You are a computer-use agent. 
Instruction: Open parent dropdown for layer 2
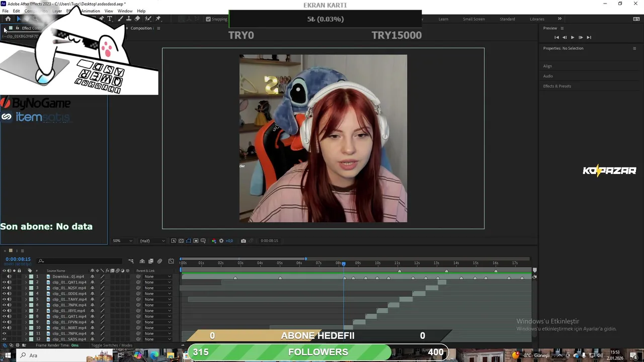click(x=157, y=282)
